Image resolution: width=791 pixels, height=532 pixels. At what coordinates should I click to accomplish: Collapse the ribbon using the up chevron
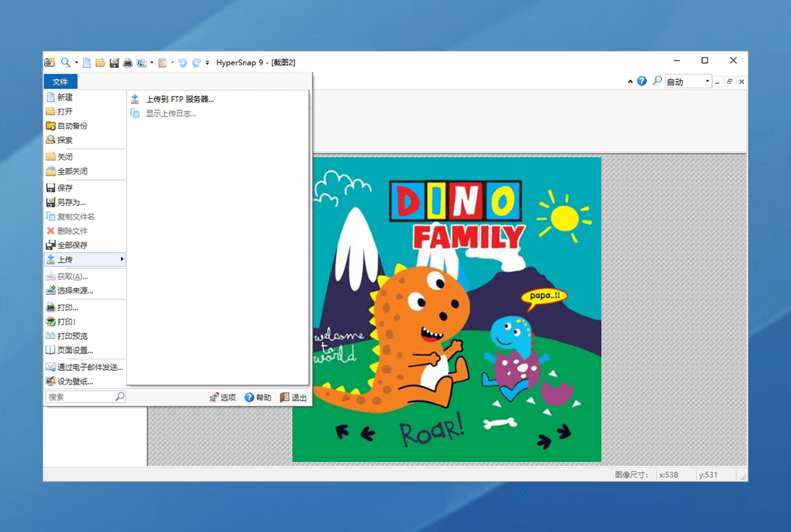point(630,81)
